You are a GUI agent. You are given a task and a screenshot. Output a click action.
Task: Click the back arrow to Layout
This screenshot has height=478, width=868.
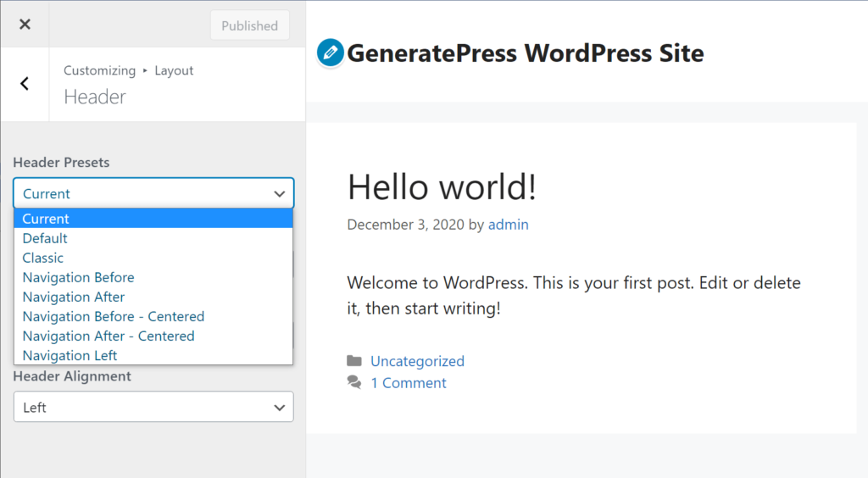tap(25, 83)
